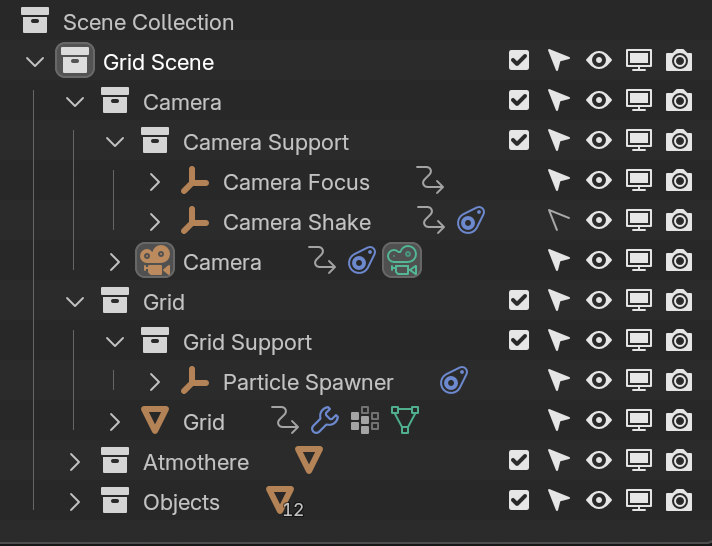Click the Scene Collection label
This screenshot has height=546, width=712.
point(148,22)
